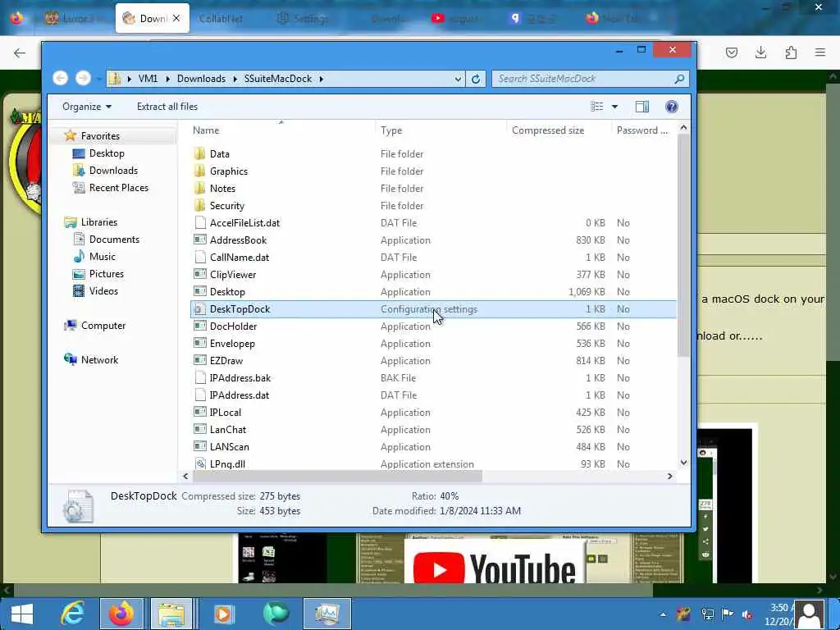Click Extract all files
This screenshot has width=840, height=630.
pos(167,107)
